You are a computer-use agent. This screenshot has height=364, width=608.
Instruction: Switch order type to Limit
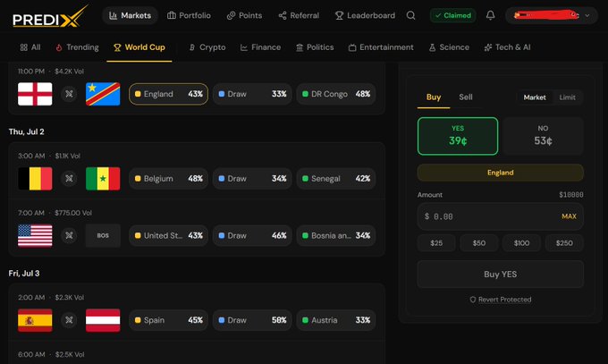[x=567, y=97]
